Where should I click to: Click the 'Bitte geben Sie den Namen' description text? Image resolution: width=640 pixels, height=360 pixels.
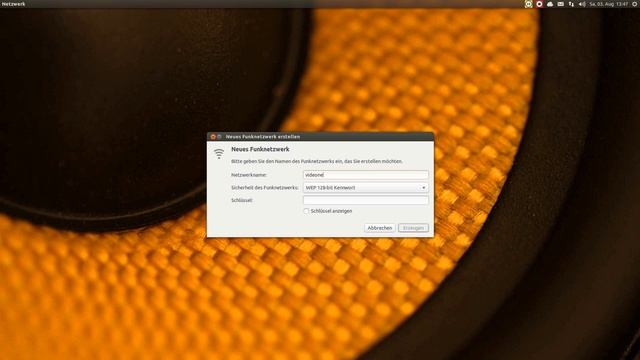coord(317,162)
